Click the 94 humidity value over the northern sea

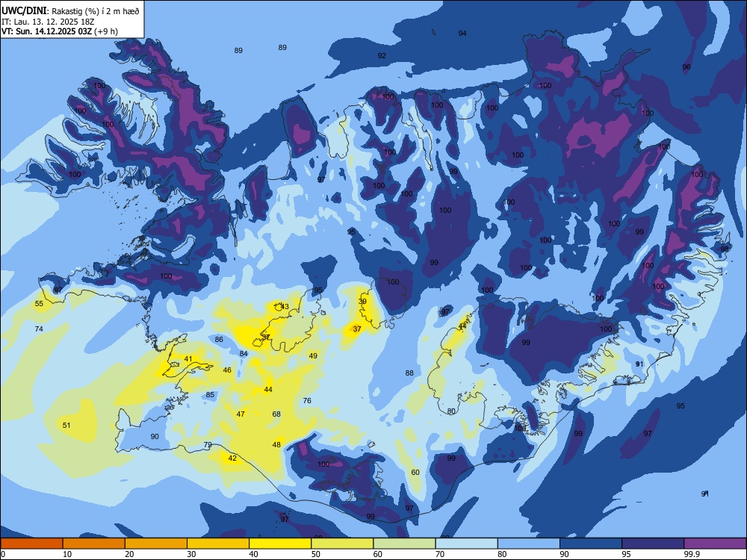pos(462,34)
